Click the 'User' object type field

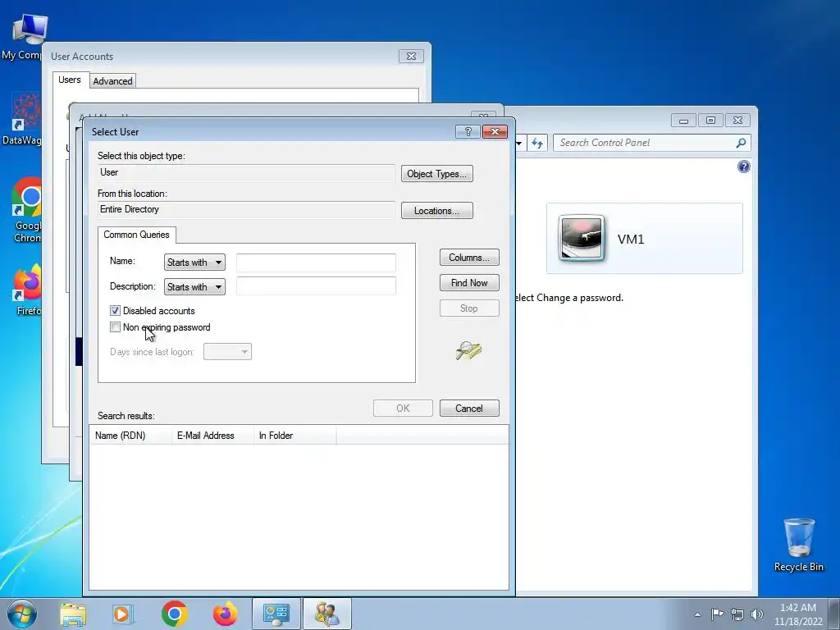click(246, 173)
